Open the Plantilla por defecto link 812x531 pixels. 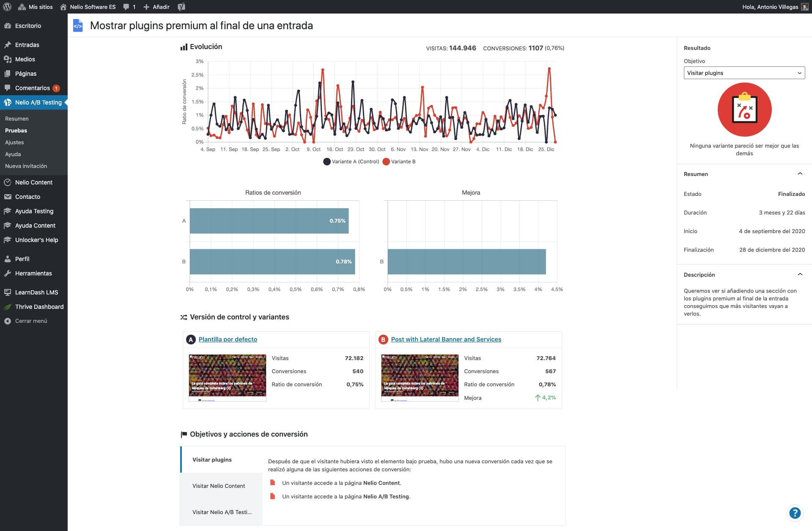[x=228, y=339]
